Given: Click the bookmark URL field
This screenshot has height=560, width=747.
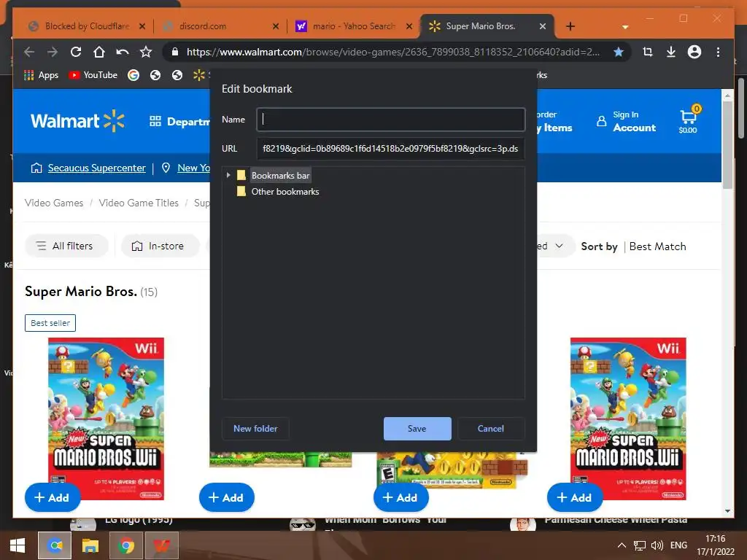Looking at the screenshot, I should click(391, 149).
